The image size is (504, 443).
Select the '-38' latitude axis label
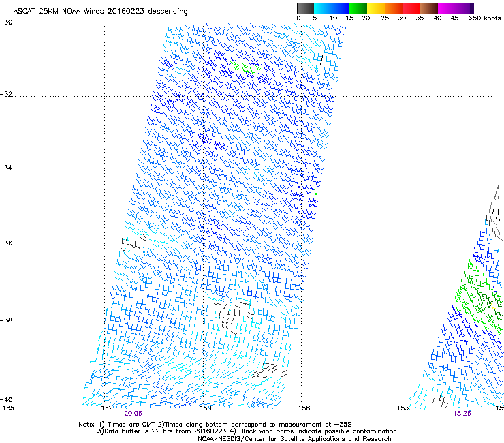(x=6, y=320)
